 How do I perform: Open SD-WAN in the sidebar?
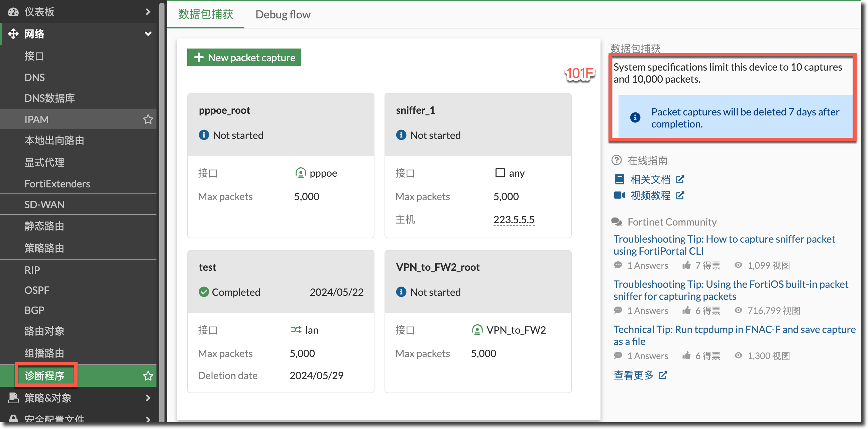(44, 204)
